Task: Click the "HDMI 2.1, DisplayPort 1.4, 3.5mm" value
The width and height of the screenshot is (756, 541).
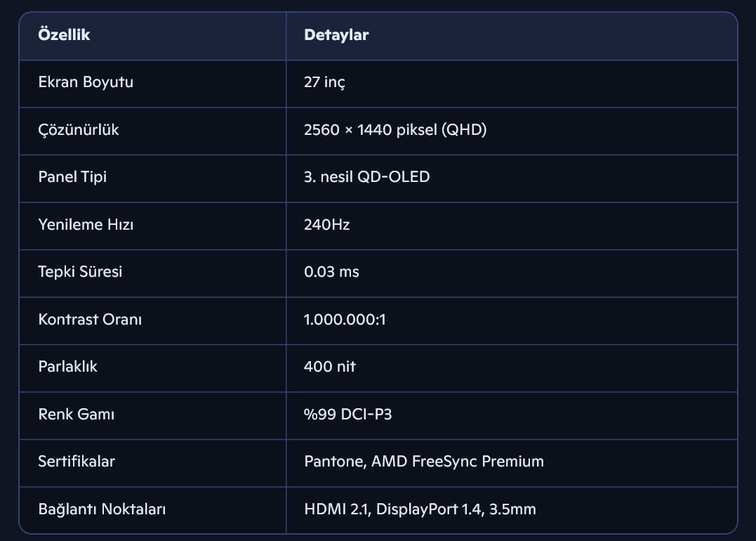Action: [420, 509]
